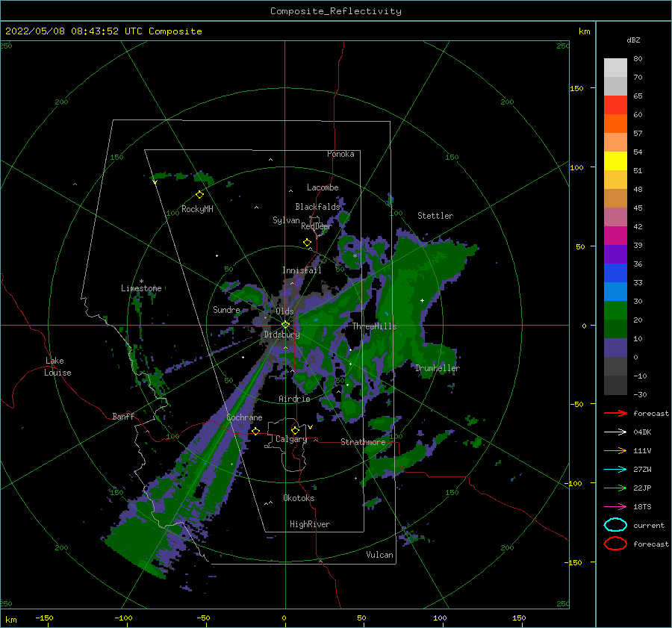This screenshot has height=628, width=672.
Task: Click the yellow diamond marker near RockyMH
Action: coord(199,195)
